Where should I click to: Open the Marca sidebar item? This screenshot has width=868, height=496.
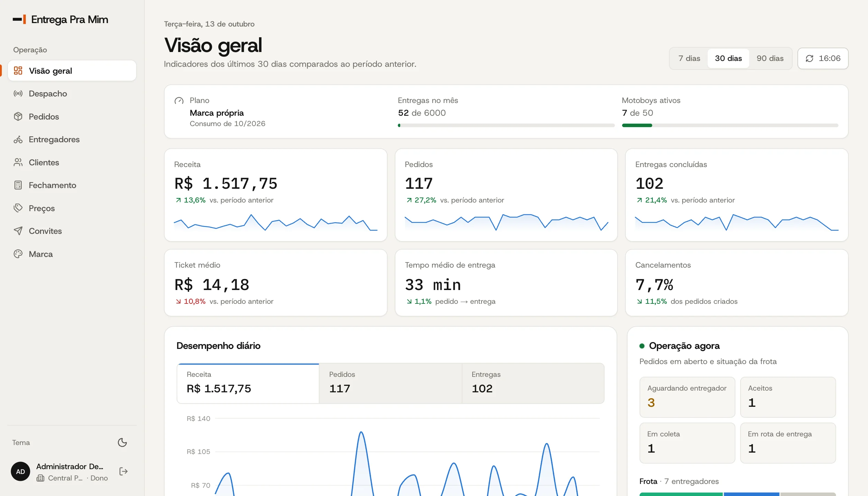72,254
